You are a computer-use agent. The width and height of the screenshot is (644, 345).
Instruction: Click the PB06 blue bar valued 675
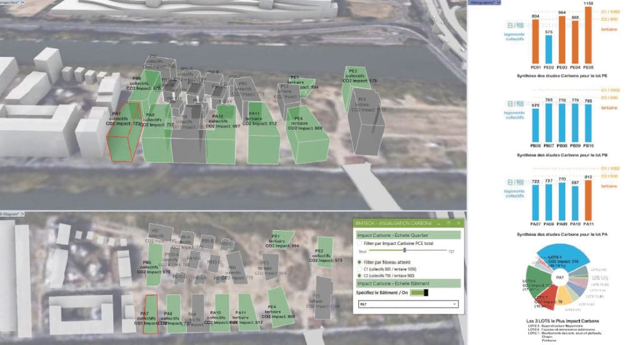(x=535, y=125)
